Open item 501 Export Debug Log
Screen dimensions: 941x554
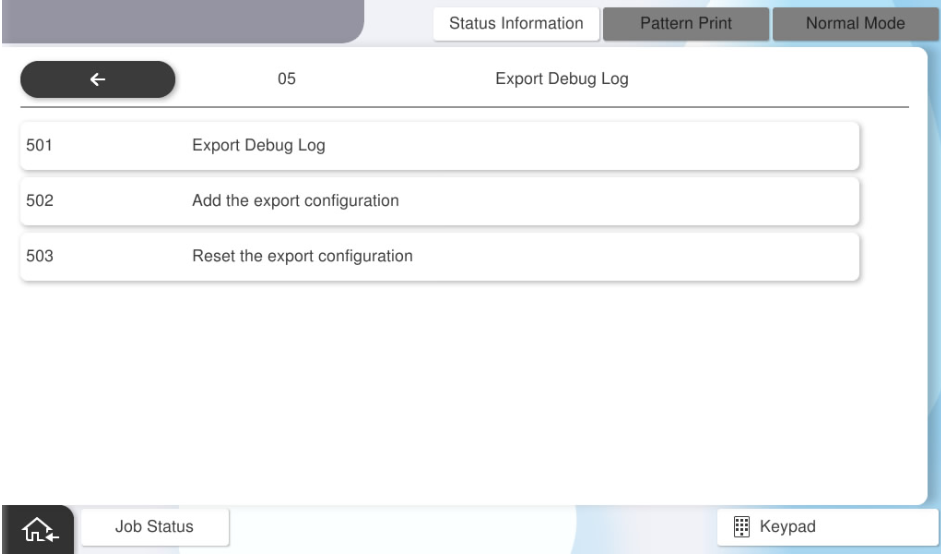point(258,146)
